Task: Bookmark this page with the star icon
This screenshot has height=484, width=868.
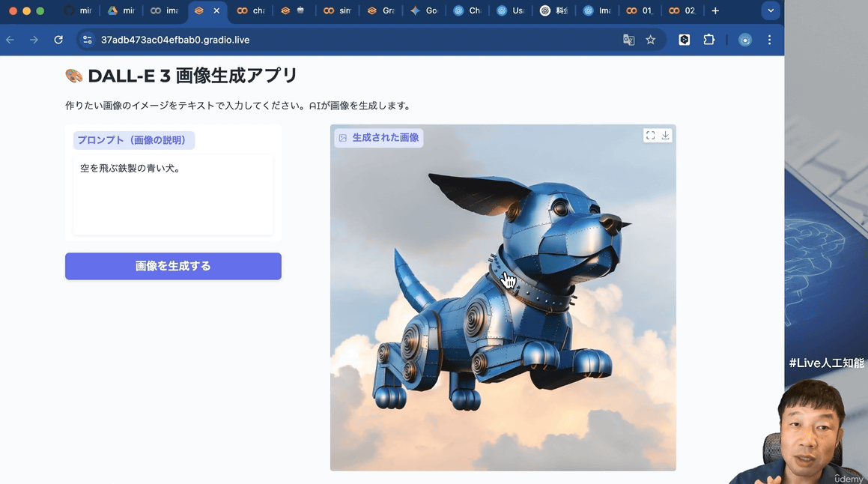Action: pyautogui.click(x=651, y=40)
